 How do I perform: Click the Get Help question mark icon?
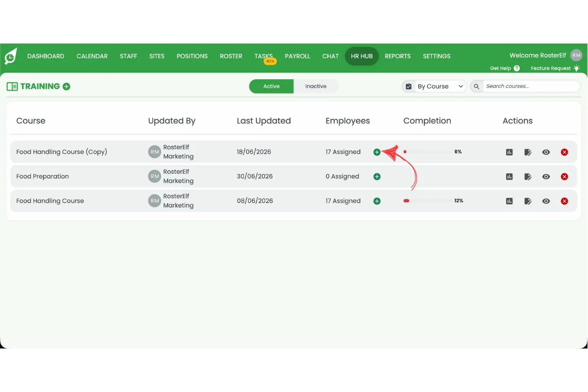coord(517,69)
